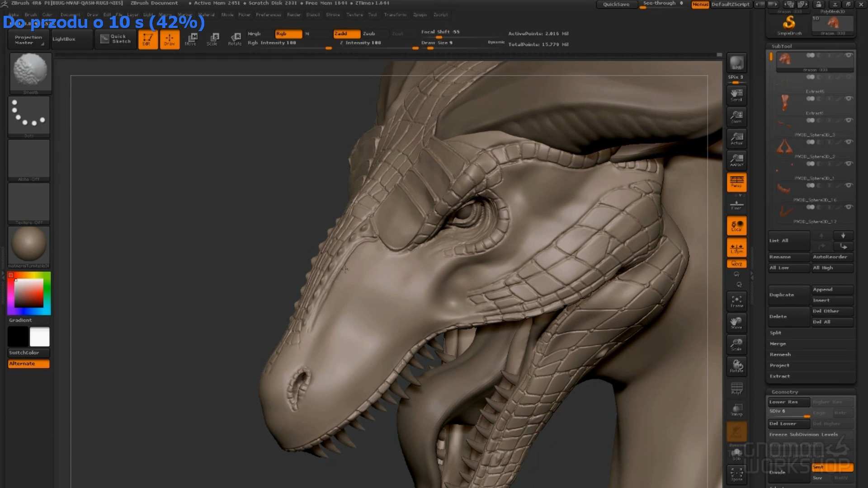Adjust the Draw Size slider
This screenshot has width=868, height=488.
(x=453, y=44)
